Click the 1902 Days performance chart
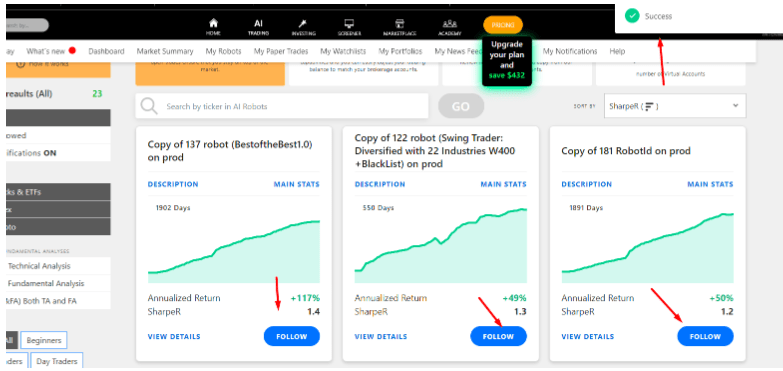This screenshot has width=783, height=371. pos(234,243)
